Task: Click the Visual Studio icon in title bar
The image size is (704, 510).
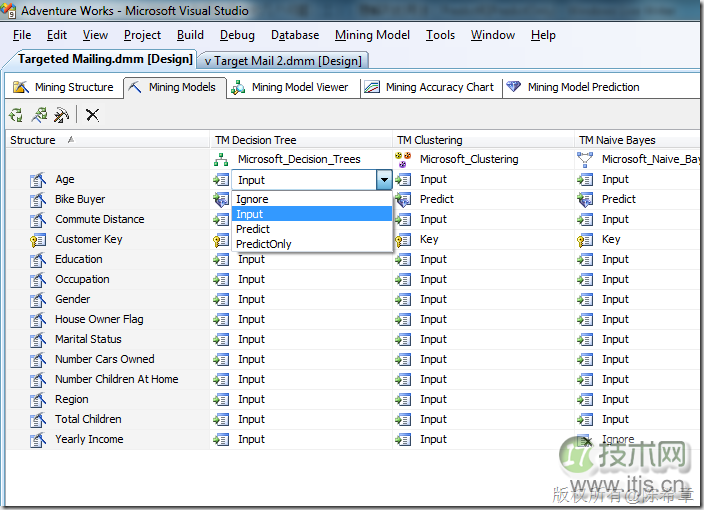Action: 8,11
